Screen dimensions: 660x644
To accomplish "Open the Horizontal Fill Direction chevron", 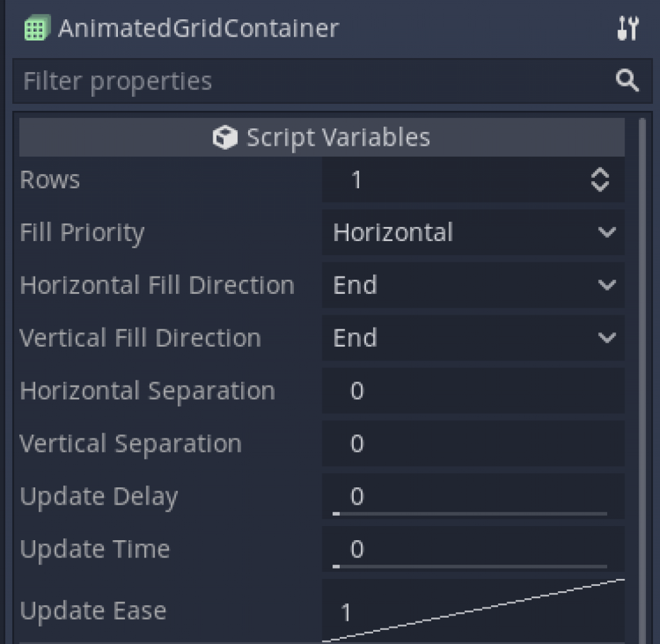I will tap(607, 285).
